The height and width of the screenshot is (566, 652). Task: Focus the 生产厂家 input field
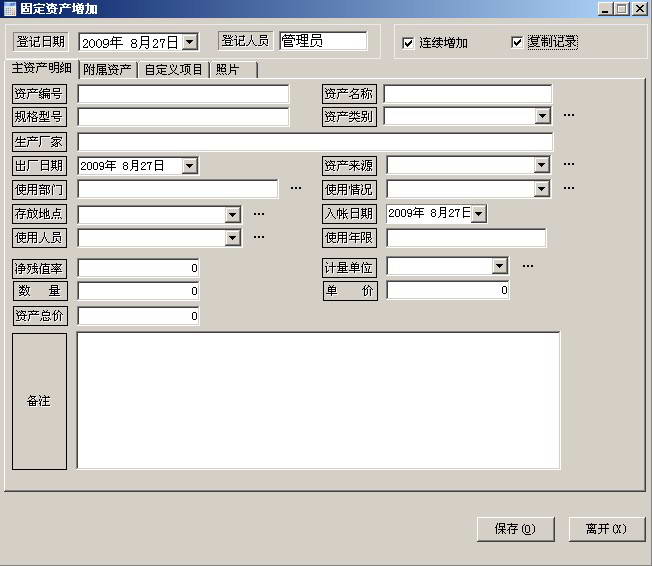tap(316, 142)
